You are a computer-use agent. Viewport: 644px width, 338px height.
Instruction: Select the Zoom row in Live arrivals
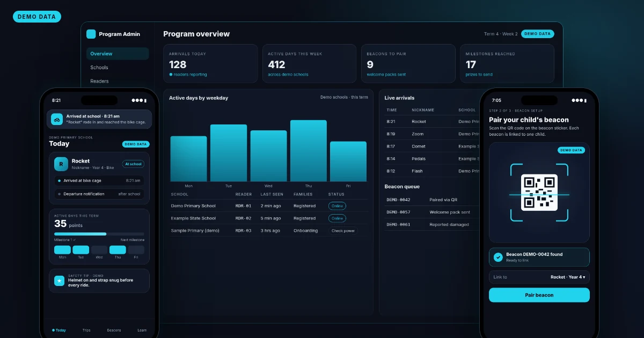point(432,134)
